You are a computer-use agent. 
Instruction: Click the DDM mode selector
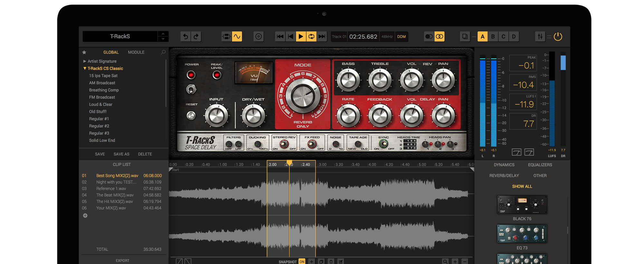tap(402, 37)
